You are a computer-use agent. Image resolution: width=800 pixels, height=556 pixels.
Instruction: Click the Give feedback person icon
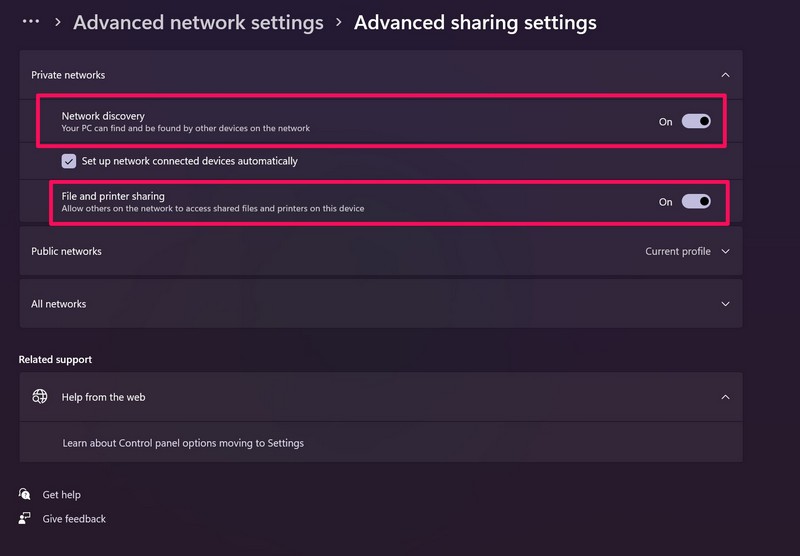[x=25, y=519]
